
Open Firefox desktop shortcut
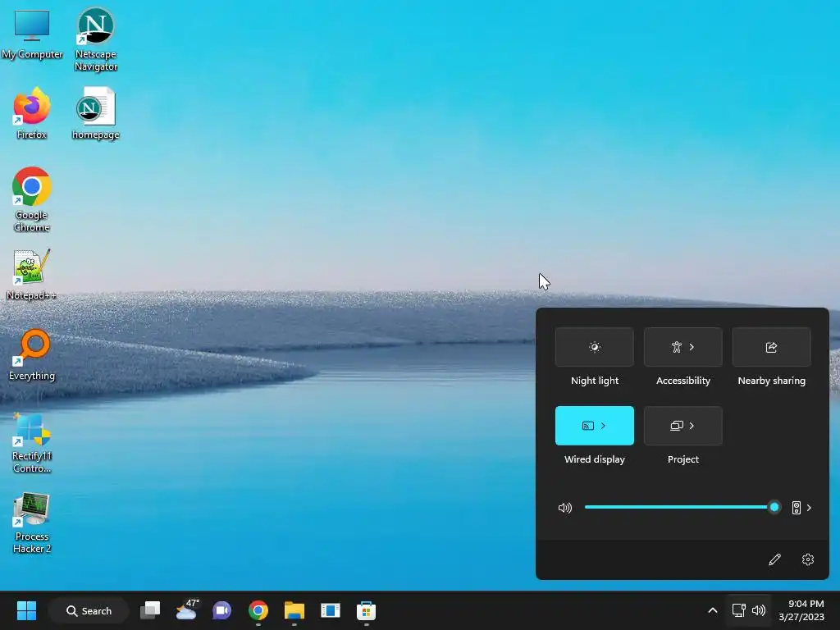click(32, 113)
